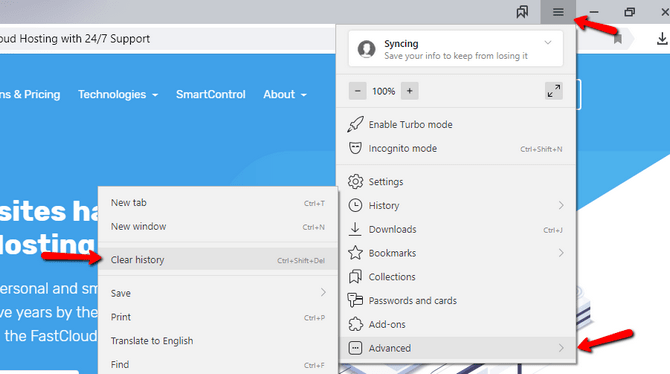Click the History clock icon
Image resolution: width=670 pixels, height=374 pixels.
point(355,206)
